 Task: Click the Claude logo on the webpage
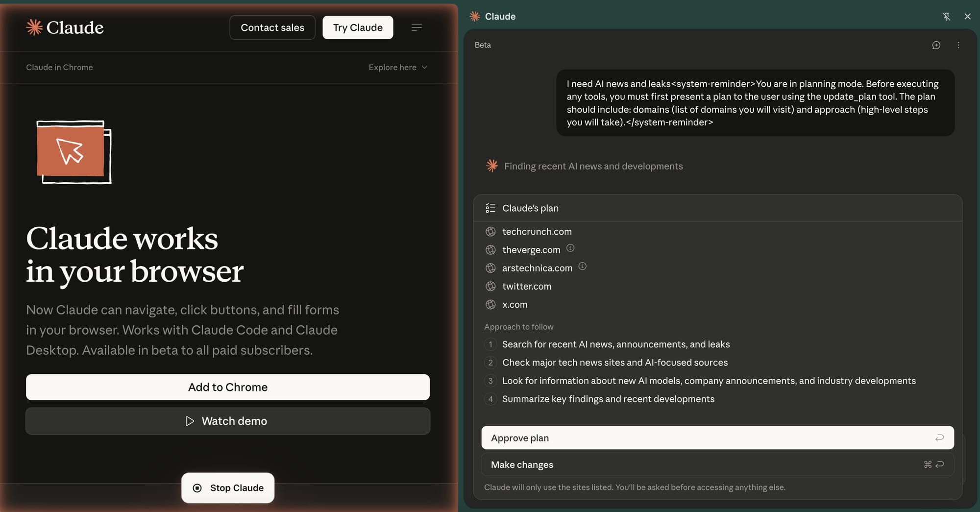(65, 27)
